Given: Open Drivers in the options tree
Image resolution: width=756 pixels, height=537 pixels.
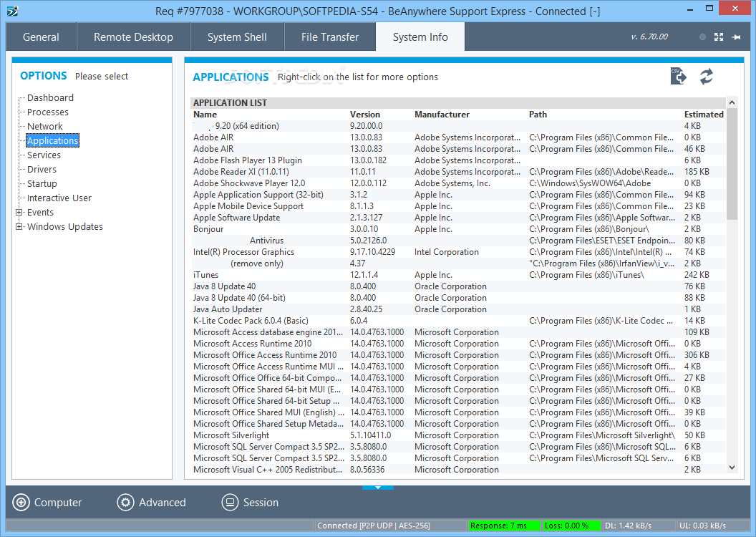Looking at the screenshot, I should pos(42,170).
